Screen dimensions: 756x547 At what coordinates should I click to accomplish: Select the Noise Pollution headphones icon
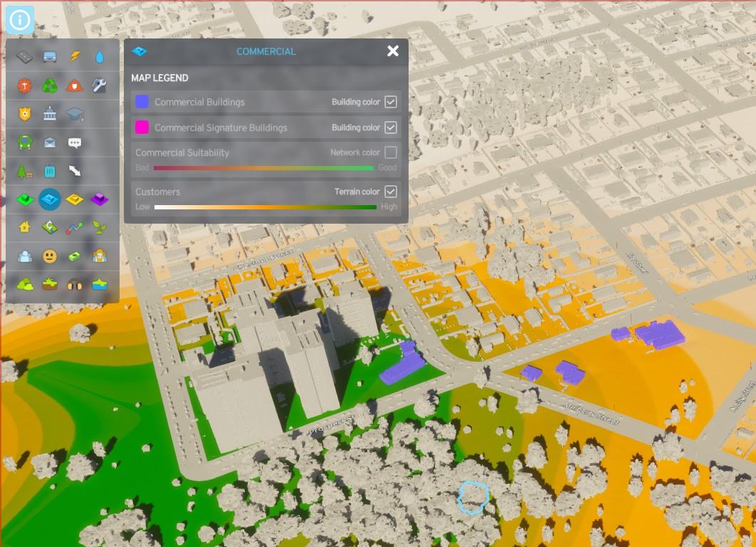click(75, 283)
